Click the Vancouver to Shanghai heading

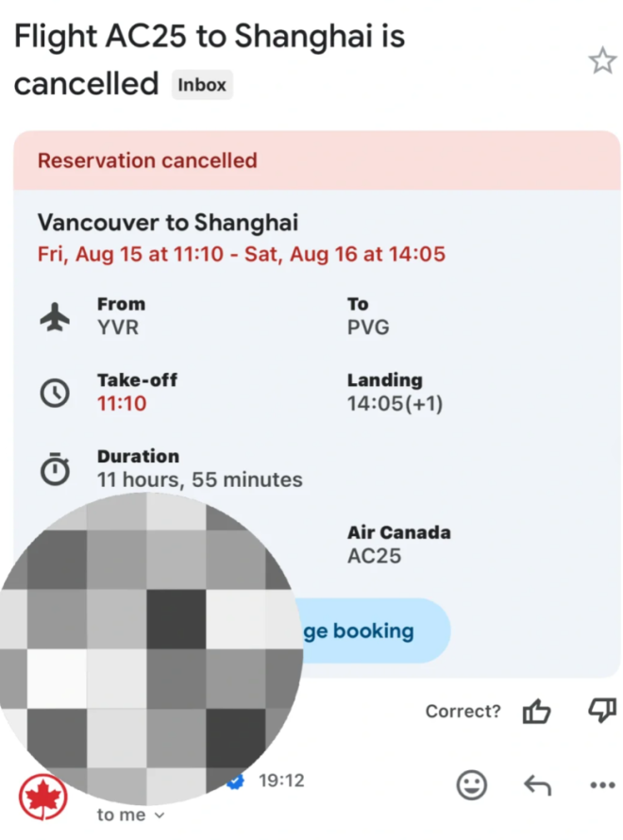coord(168,223)
